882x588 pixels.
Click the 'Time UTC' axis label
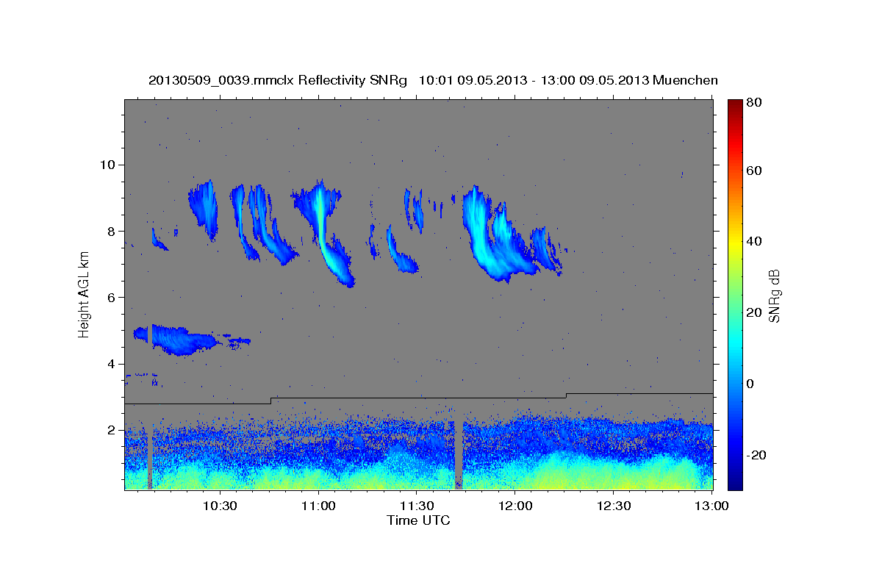pos(418,520)
